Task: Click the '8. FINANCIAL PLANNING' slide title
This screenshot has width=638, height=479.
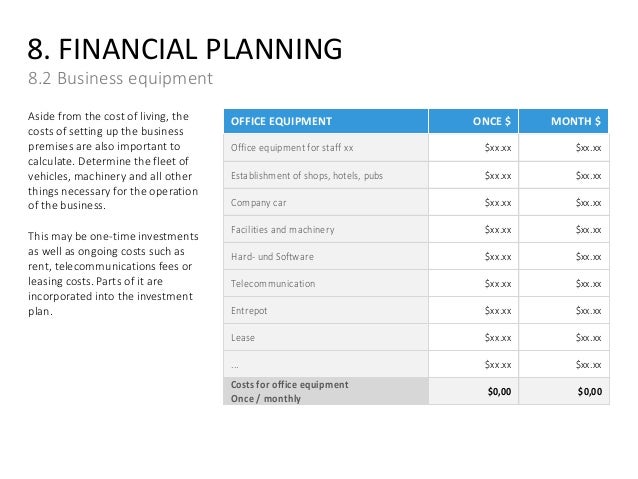Action: (185, 49)
